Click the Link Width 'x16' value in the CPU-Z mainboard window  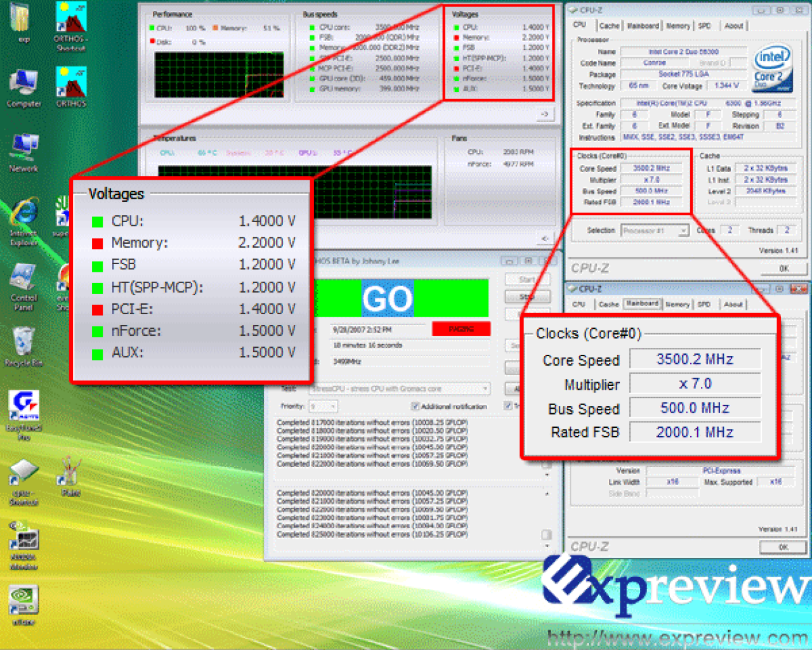pos(672,482)
